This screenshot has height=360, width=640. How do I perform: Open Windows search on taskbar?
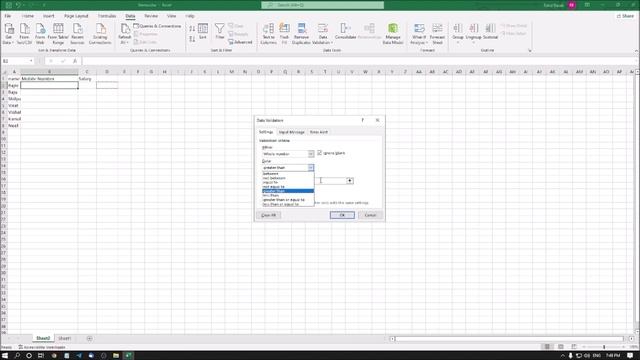click(x=17, y=356)
